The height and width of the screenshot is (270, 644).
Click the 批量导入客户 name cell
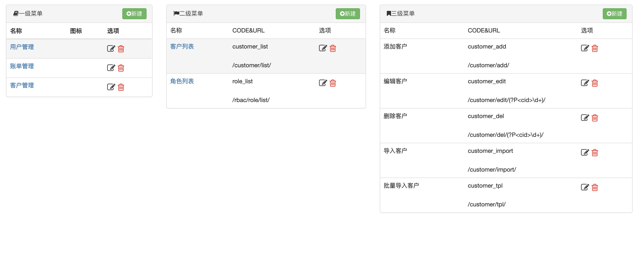point(401,185)
